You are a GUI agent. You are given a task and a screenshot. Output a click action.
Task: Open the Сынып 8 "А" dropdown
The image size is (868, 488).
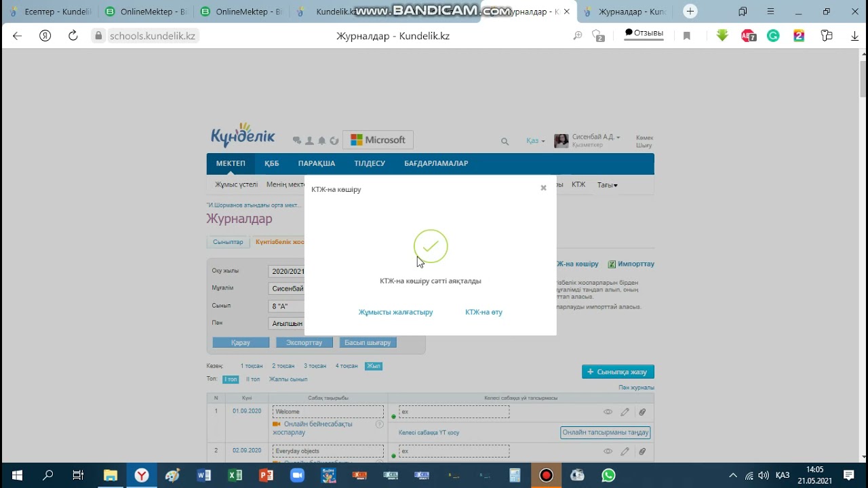point(288,306)
